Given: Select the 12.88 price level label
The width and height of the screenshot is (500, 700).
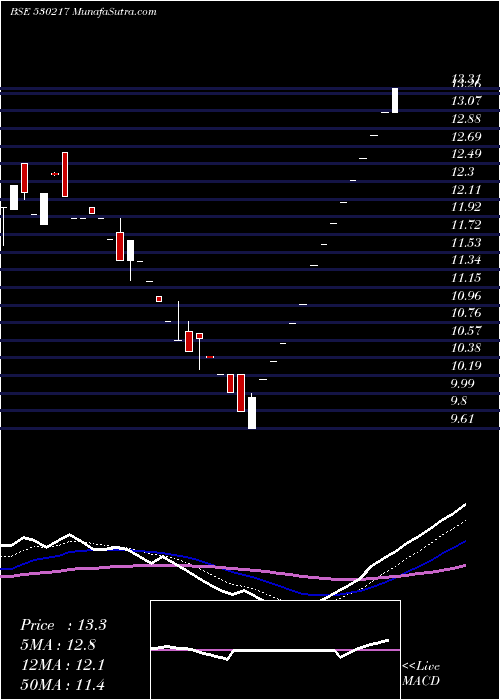Looking at the screenshot, I should tap(466, 119).
